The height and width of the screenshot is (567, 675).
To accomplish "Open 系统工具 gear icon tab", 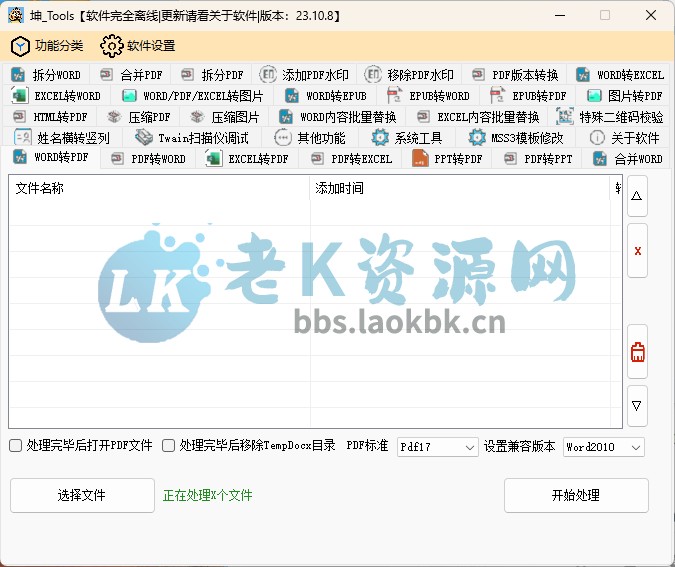I will (380, 138).
